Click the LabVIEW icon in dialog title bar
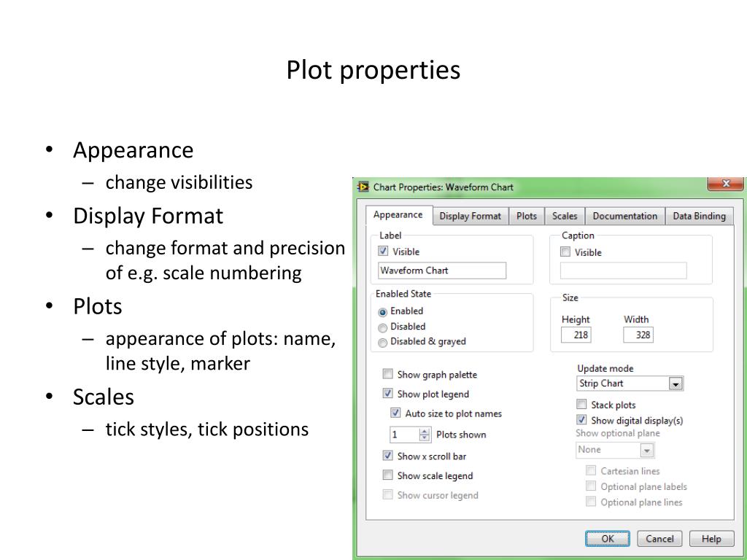The height and width of the screenshot is (560, 747). [x=363, y=187]
